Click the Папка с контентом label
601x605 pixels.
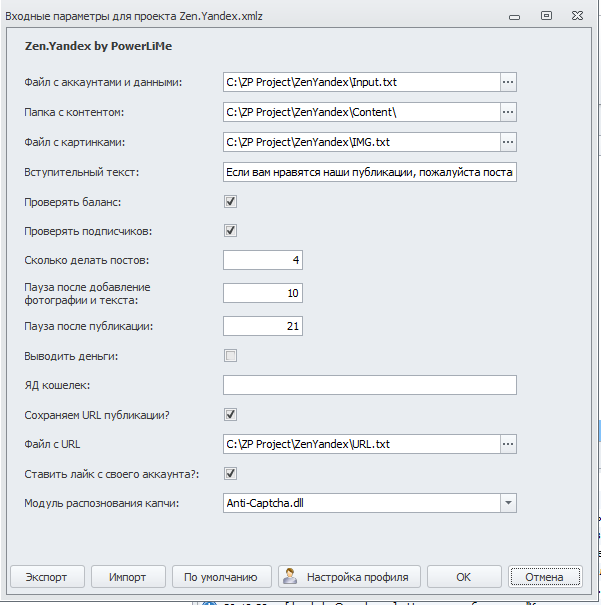74,112
